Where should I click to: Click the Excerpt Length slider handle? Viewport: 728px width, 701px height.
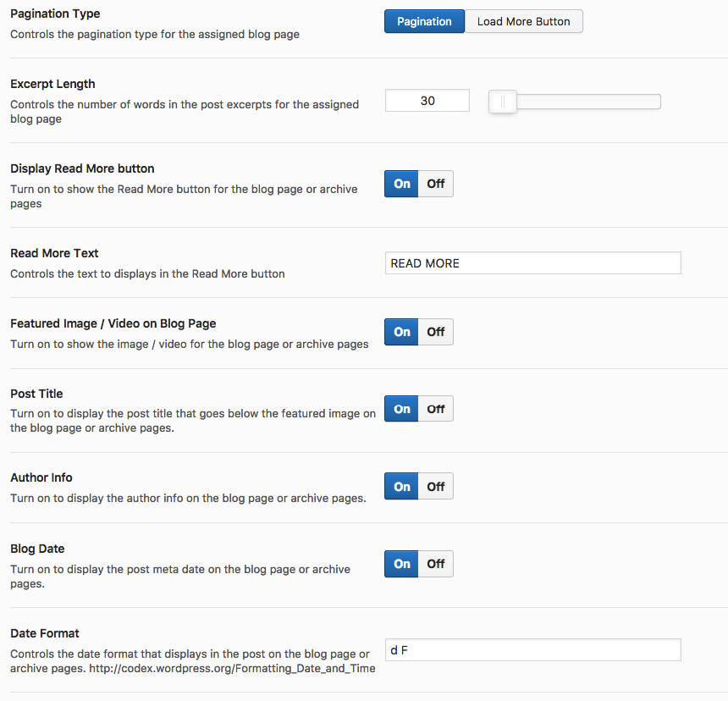(x=503, y=102)
